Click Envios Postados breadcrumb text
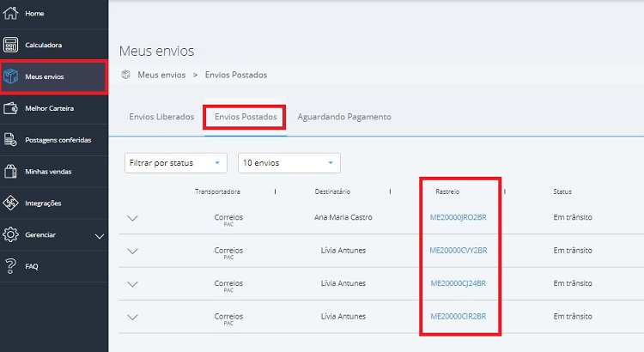644x352 pixels. (236, 75)
